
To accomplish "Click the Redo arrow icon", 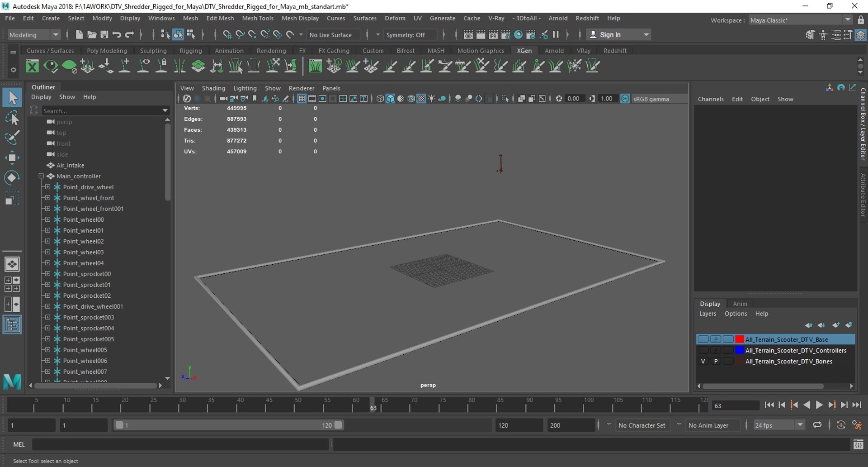I will pos(129,34).
